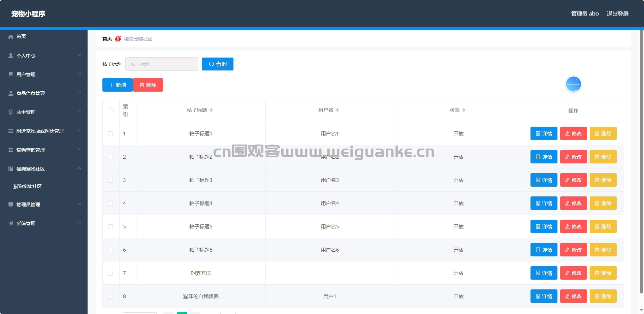Click the 查询 search button
This screenshot has height=314, width=644.
coord(218,64)
